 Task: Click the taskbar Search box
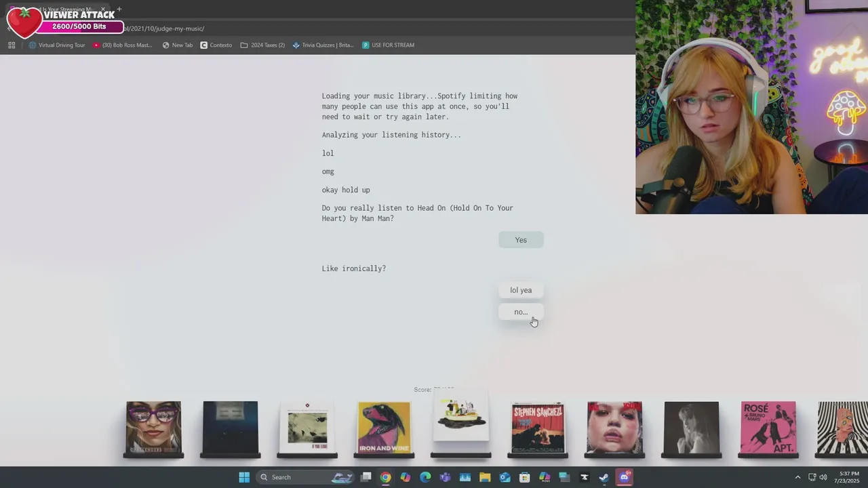click(307, 477)
